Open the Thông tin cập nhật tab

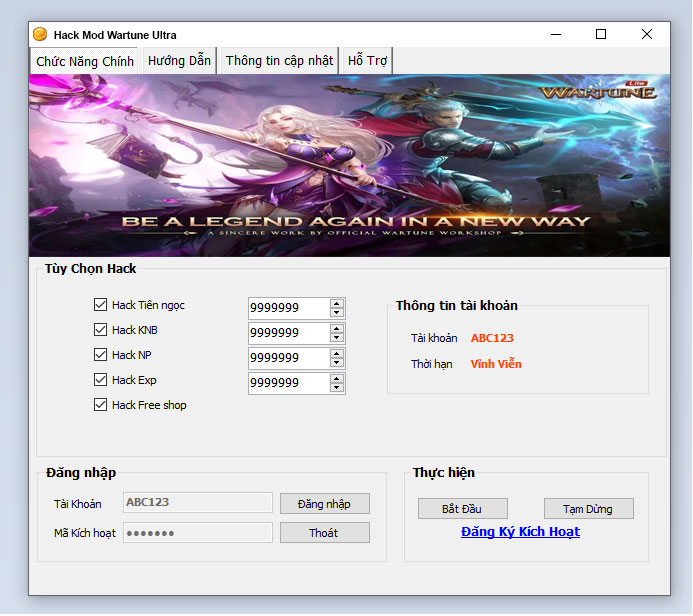point(279,61)
